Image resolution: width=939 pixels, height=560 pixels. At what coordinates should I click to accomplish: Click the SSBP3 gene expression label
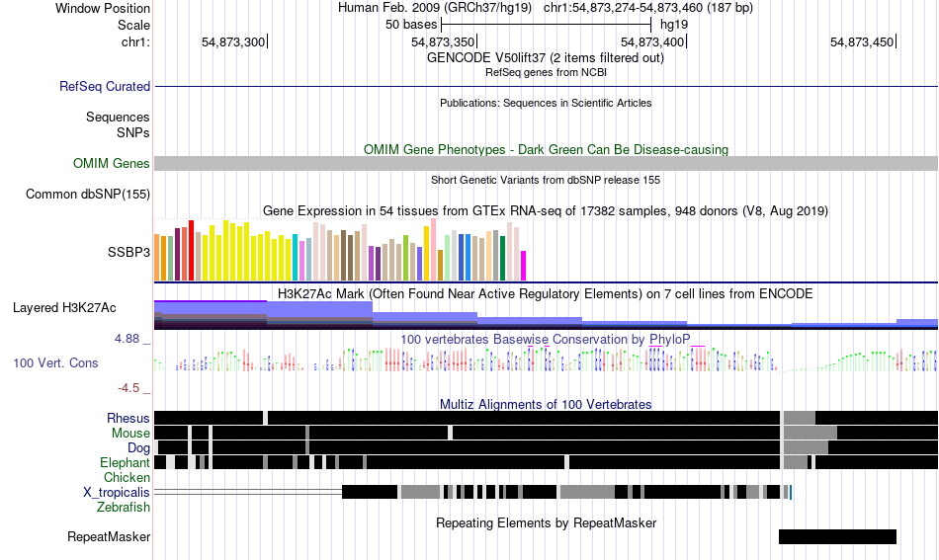[x=128, y=252]
